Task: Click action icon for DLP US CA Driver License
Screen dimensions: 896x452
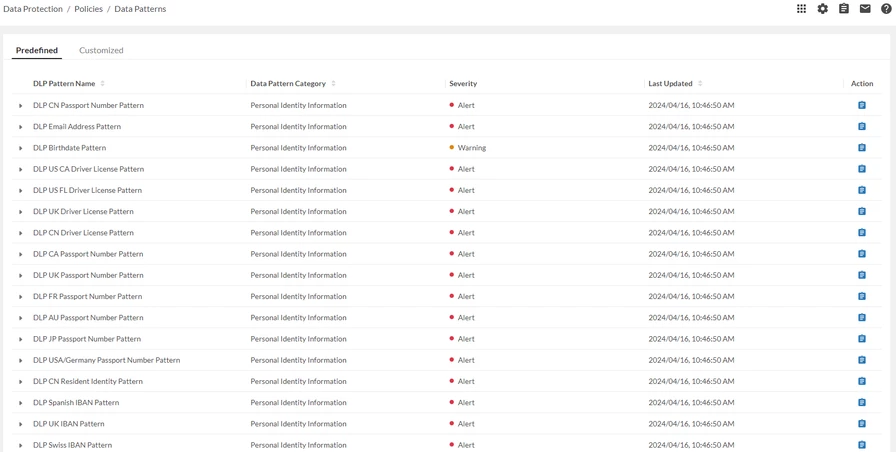Action: click(x=862, y=169)
